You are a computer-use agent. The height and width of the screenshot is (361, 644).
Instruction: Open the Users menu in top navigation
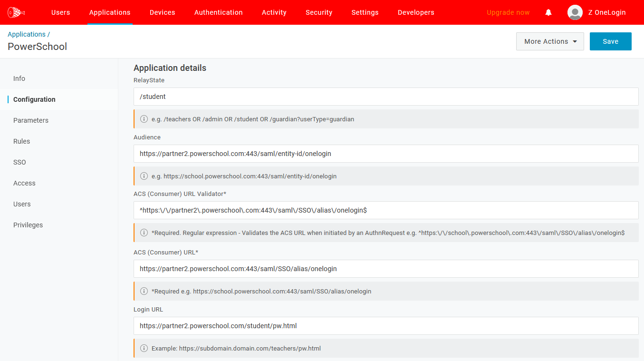[60, 12]
